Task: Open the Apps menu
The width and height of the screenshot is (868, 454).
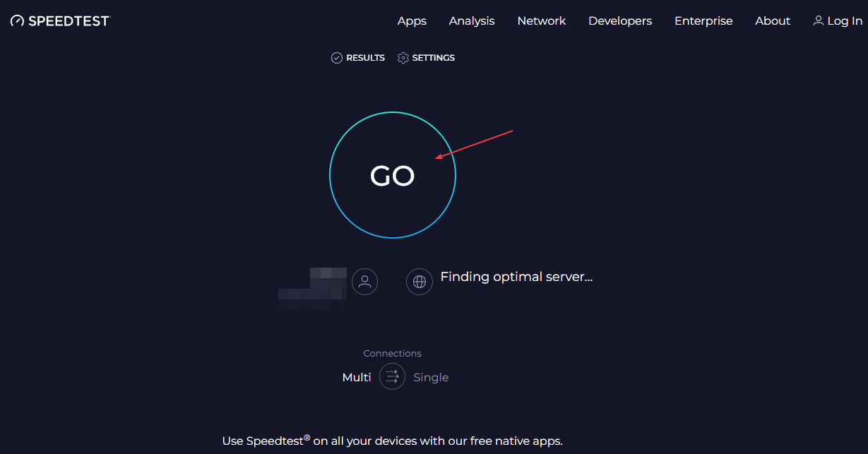Action: (412, 21)
